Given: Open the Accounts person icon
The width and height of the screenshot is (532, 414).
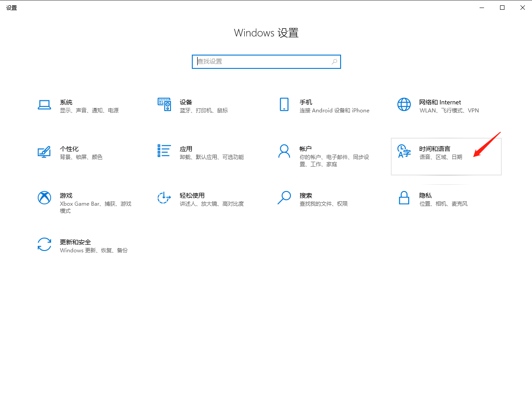Looking at the screenshot, I should pos(284,151).
